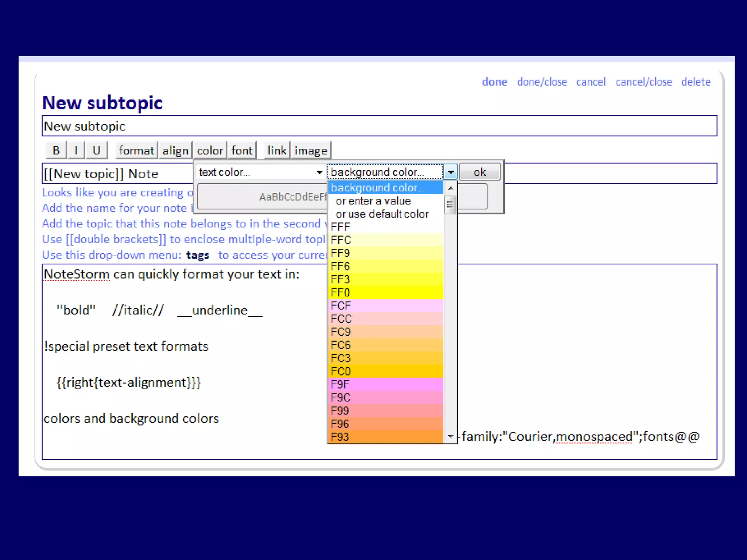Choose 'or enter a value' list option
The image size is (747, 560).
pyautogui.click(x=373, y=201)
